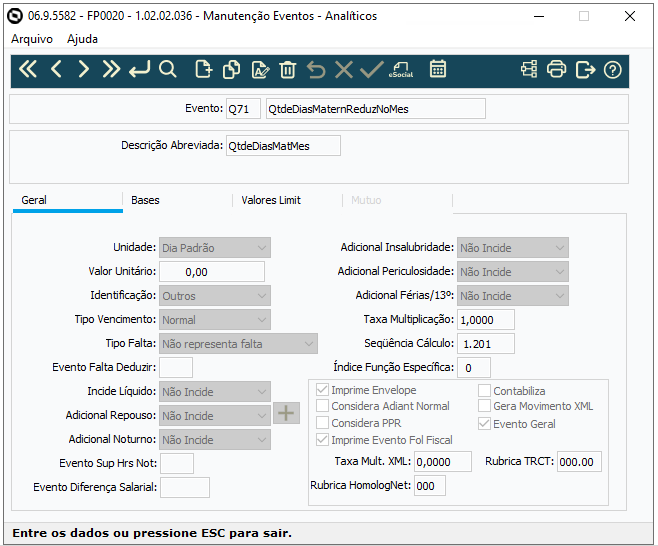Exit with the door-arrow icon
The height and width of the screenshot is (546, 658).
coord(585,69)
